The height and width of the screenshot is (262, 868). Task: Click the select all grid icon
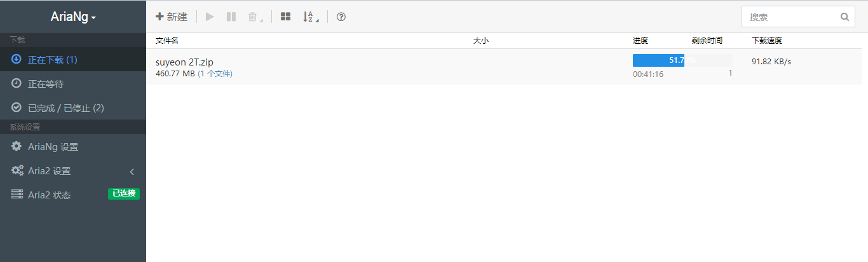(286, 17)
